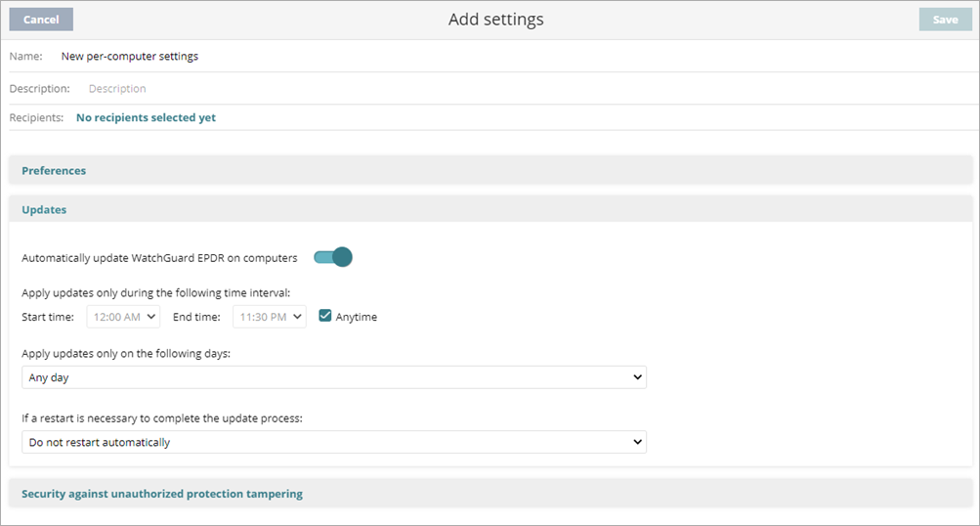Disable automatic WatchGuard EPDR updates toggle
980x526 pixels.
tap(332, 258)
